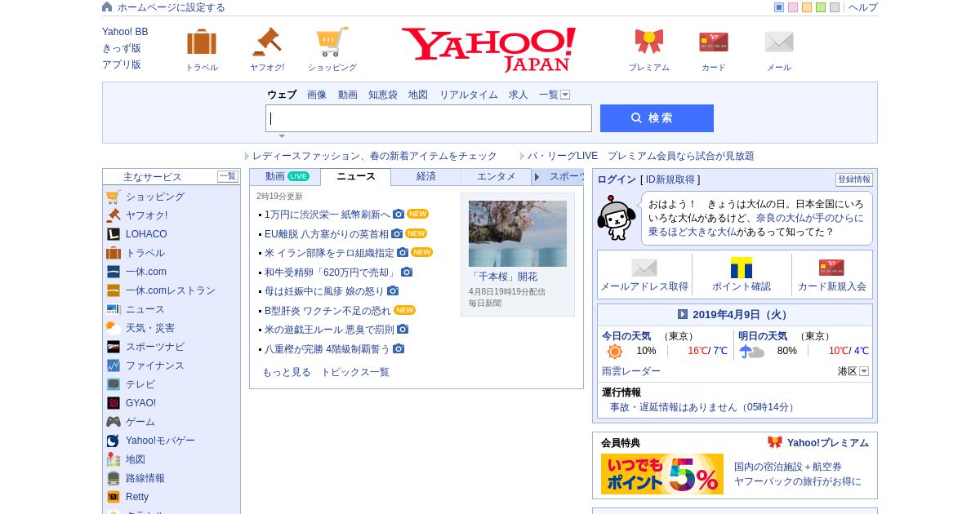The image size is (980, 514).
Task: Click the small arrow below the search box
Action: pyautogui.click(x=282, y=136)
